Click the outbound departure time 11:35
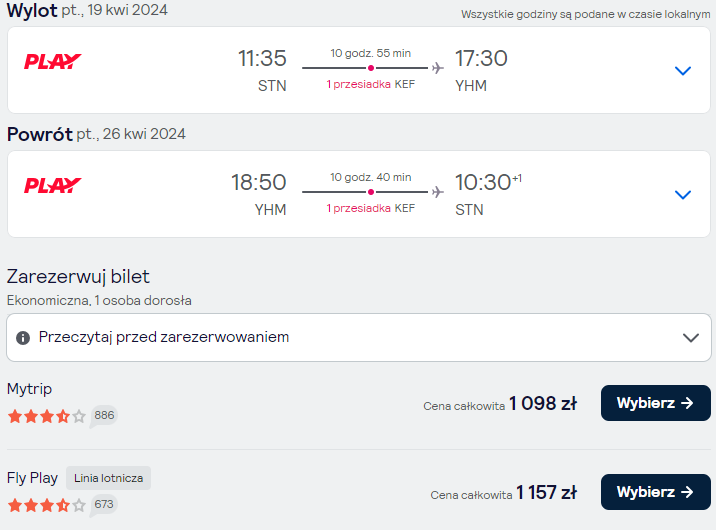This screenshot has width=716, height=530. pos(262,58)
